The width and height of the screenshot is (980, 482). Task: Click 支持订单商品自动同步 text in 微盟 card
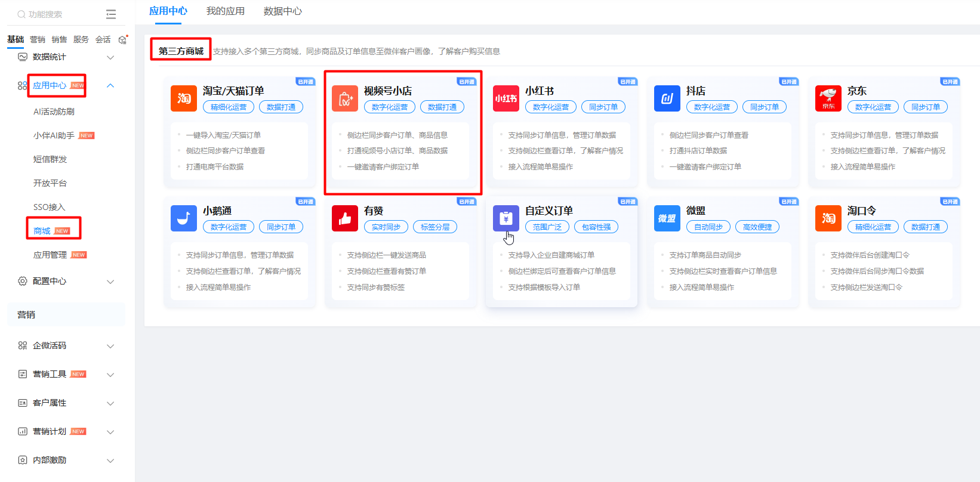(x=705, y=255)
